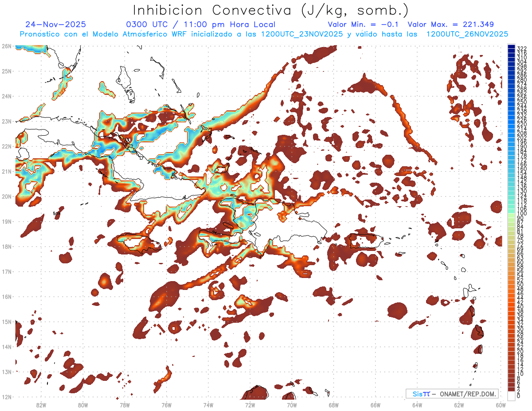532x411 pixels.
Task: Click the "0" colorbar value at the bottom
Action: point(519,396)
